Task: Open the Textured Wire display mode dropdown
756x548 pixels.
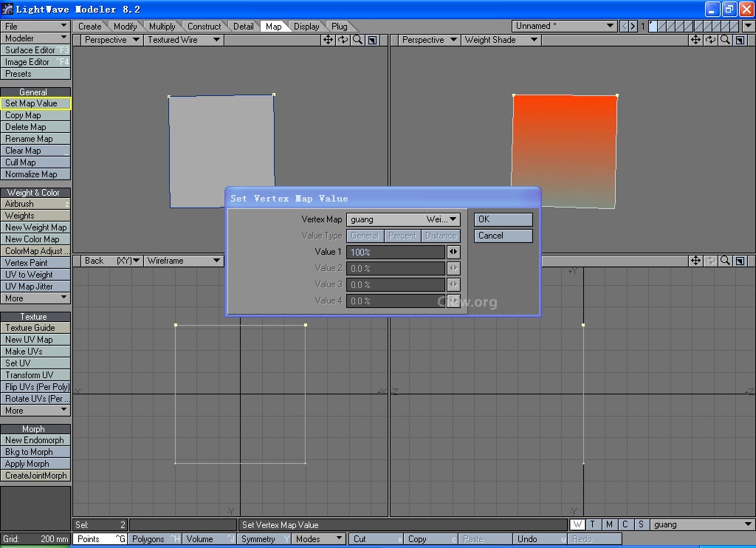Action: point(184,40)
